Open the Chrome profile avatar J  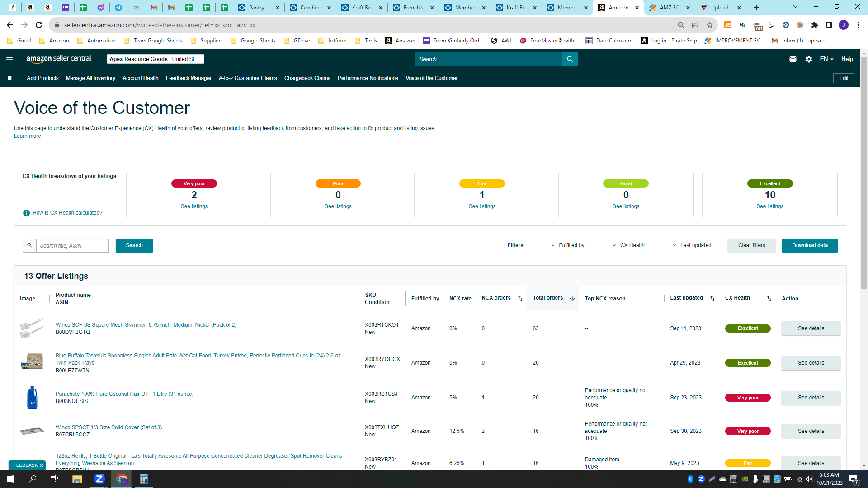pyautogui.click(x=844, y=25)
